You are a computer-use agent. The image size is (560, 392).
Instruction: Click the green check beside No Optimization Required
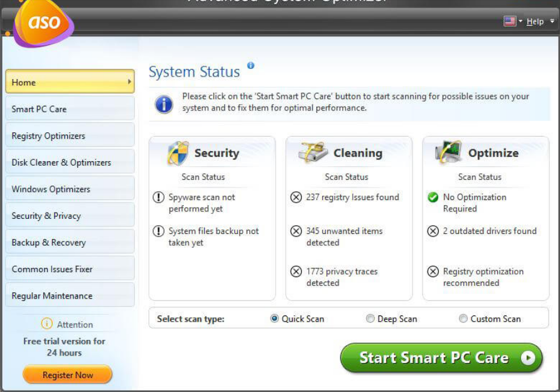pyautogui.click(x=433, y=197)
